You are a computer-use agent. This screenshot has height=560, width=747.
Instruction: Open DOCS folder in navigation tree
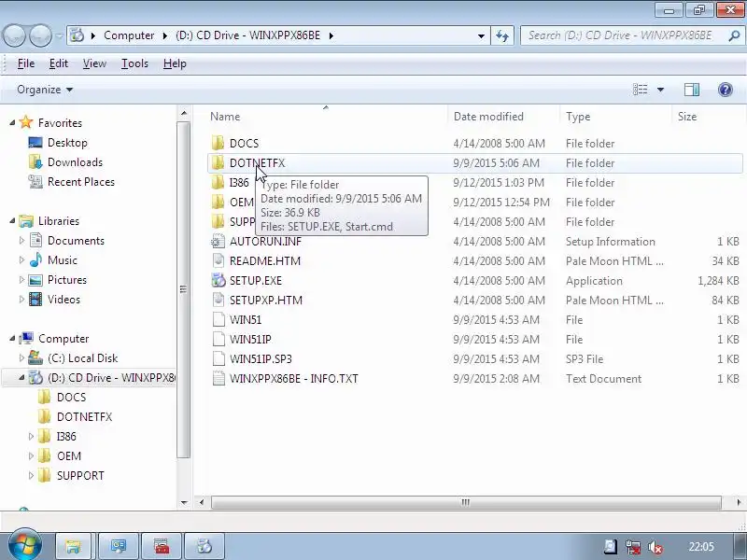(72, 398)
